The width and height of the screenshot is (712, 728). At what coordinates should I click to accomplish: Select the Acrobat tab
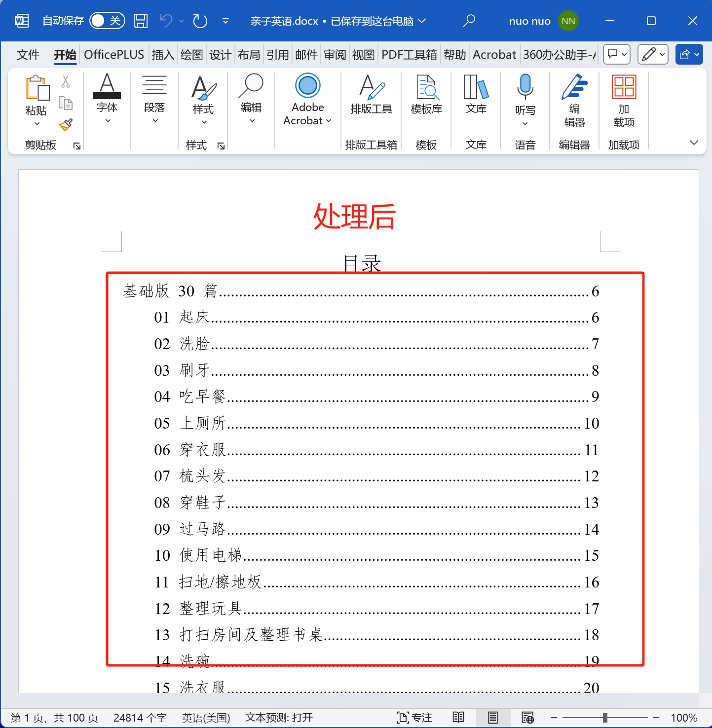[494, 55]
